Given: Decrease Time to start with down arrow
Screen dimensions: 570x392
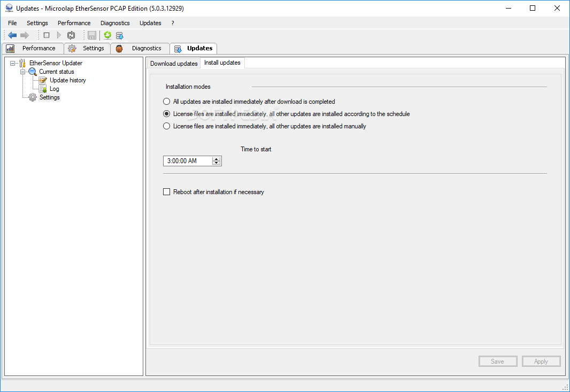Looking at the screenshot, I should coord(217,163).
